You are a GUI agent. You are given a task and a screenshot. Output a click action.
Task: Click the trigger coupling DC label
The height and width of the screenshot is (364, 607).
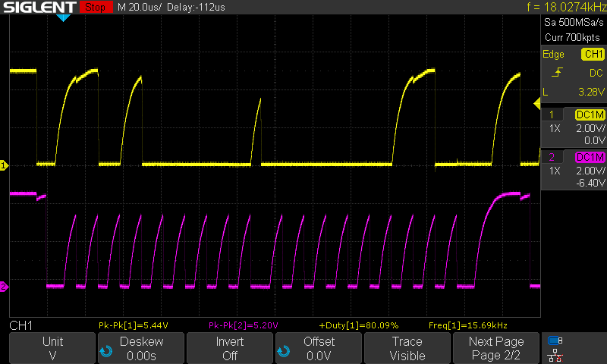596,73
